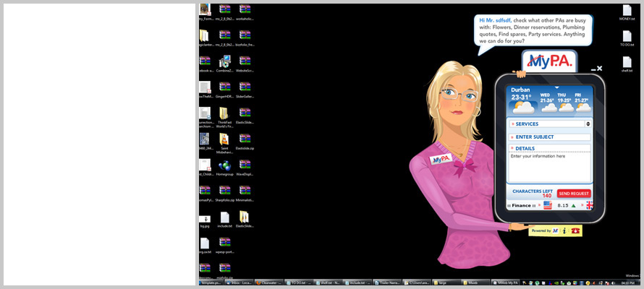Click the Finance ticker label
Viewport: 644px width, 289px height.
(521, 206)
